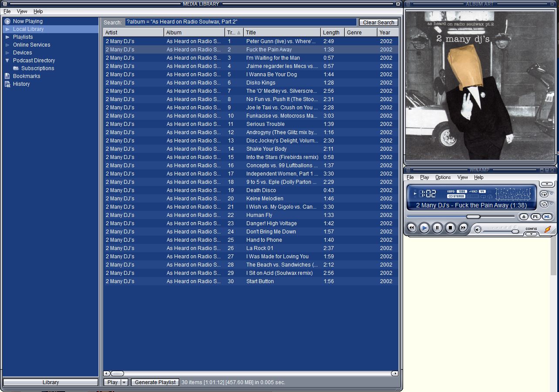Skip to next track in Winamp player
Viewport: 559px width, 392px height.
coord(463,227)
